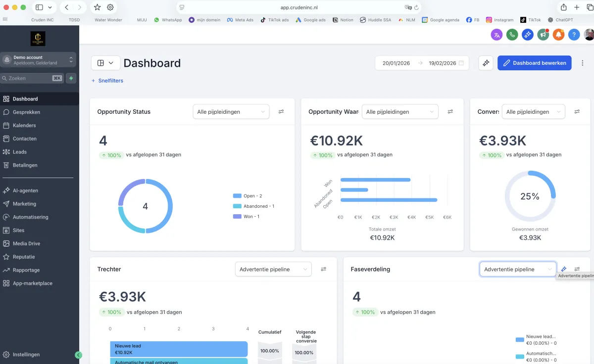Collapse the sidebar with green arrow toggle
Viewport: 594px width, 364px height.
click(x=78, y=355)
